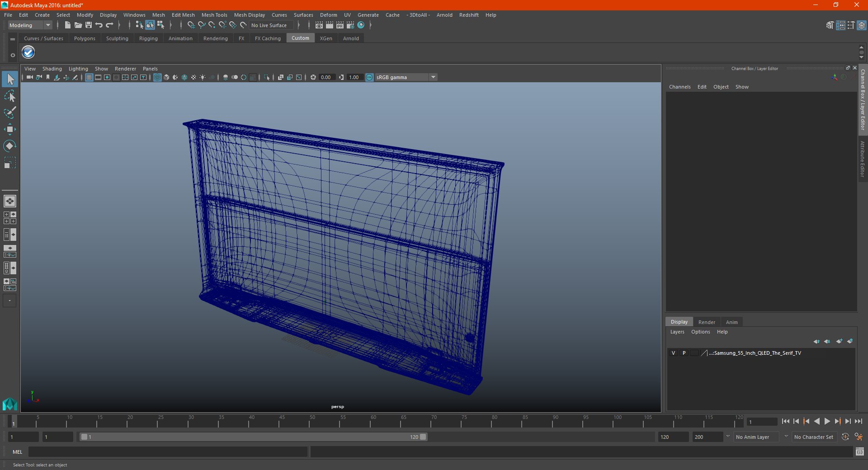Open the Shading menu in the viewport

click(52, 69)
